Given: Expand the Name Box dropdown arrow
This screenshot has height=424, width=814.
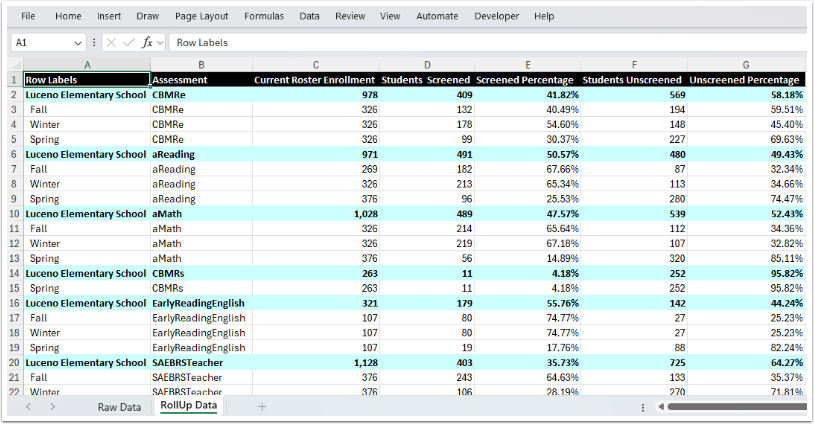Looking at the screenshot, I should coord(78,43).
